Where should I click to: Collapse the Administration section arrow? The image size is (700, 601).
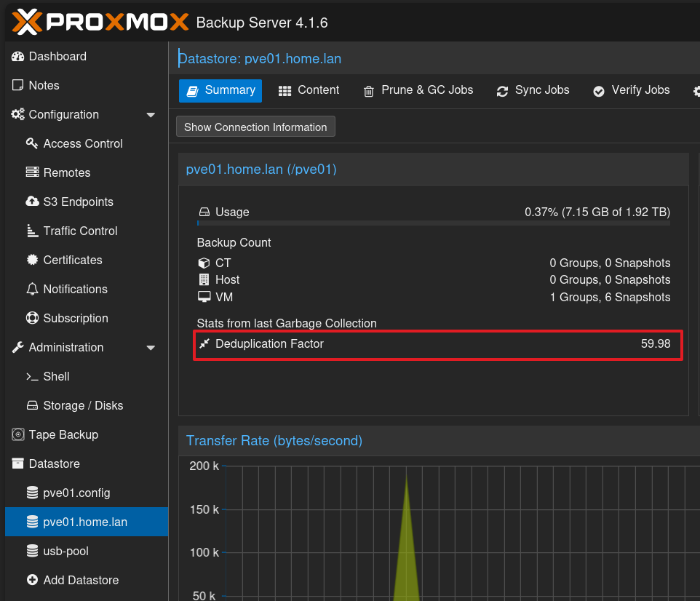(x=151, y=348)
